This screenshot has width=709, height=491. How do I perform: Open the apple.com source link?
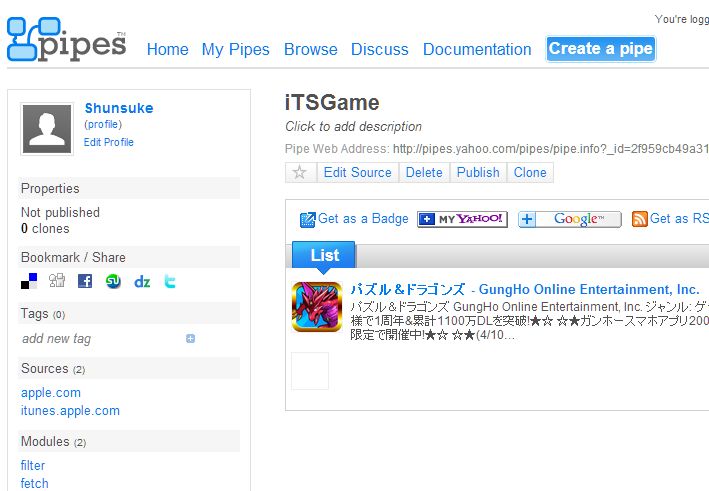51,393
